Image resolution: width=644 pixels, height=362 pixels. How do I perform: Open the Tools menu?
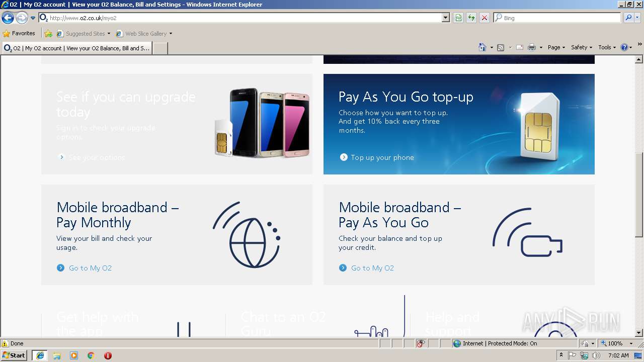[607, 47]
